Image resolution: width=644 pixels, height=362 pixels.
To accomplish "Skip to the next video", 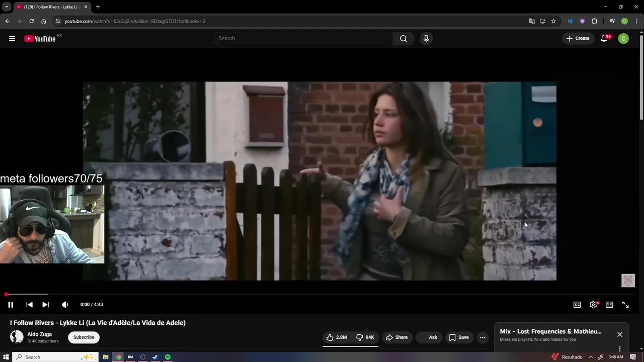I will 45,305.
